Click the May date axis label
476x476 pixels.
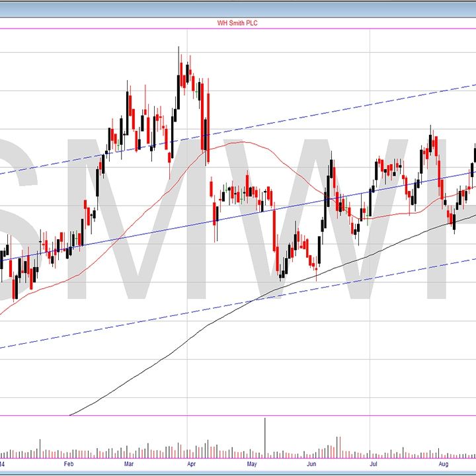[x=252, y=464]
